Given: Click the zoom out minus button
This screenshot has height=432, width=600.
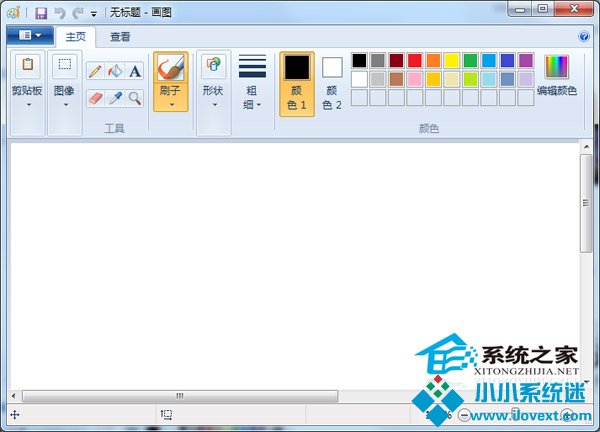Looking at the screenshot, I should (x=464, y=415).
